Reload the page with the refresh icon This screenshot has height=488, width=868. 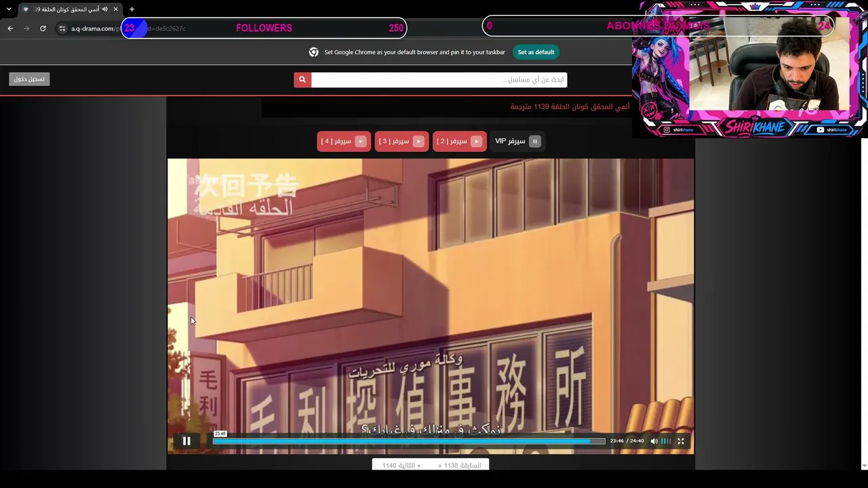pyautogui.click(x=43, y=28)
